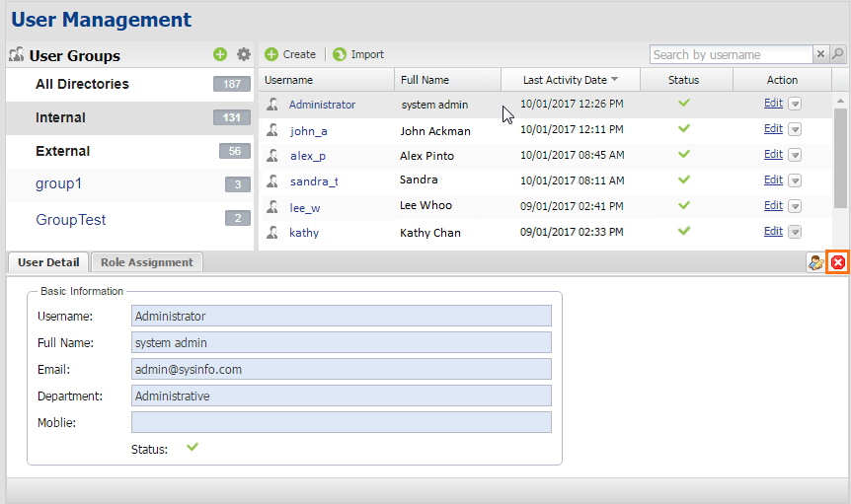Sort by Last Activity Date column
This screenshot has width=851, height=504.
570,80
